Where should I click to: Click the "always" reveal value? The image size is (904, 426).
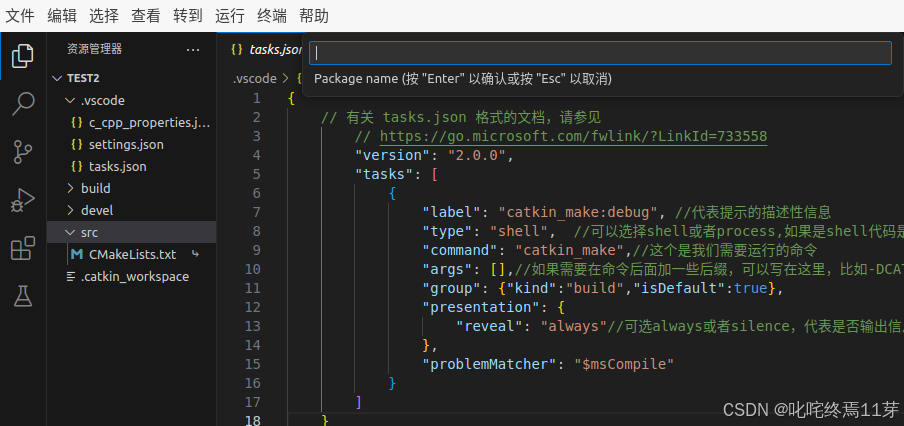(574, 326)
